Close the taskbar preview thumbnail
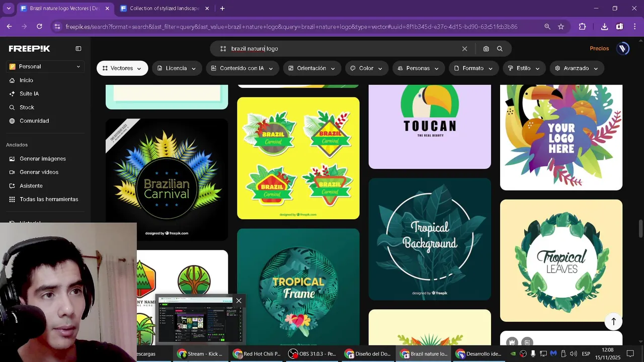The width and height of the screenshot is (644, 362). pos(238,301)
